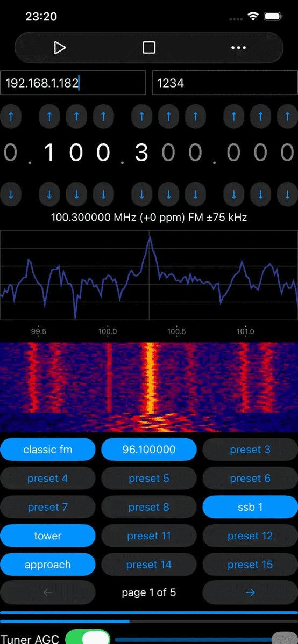
Task: Click the partially filled blue progress bar
Action: pyautogui.click(x=149, y=621)
